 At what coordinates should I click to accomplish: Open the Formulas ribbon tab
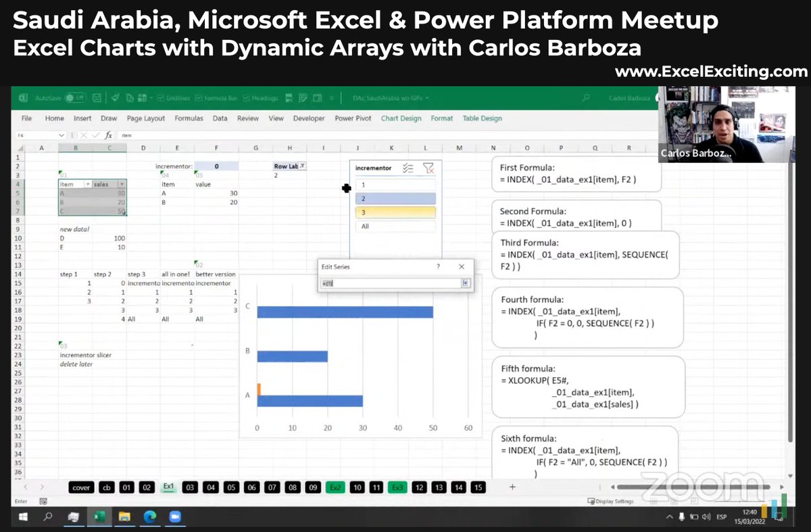pos(189,118)
